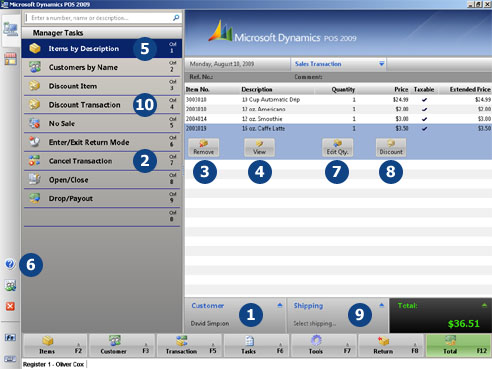Open the register workstation sidebar icon
Viewport: 492px width, 369px height.
tap(10, 30)
